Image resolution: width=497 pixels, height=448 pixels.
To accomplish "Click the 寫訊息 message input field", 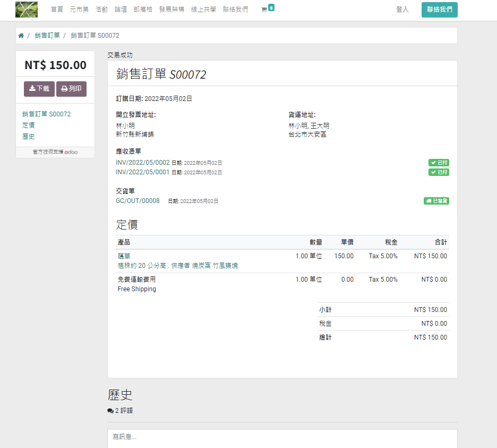I will [x=282, y=437].
